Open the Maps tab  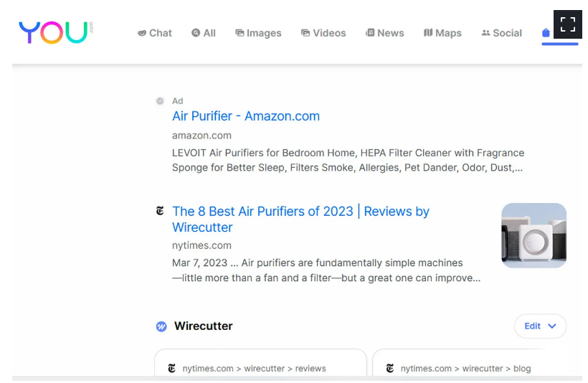(442, 33)
